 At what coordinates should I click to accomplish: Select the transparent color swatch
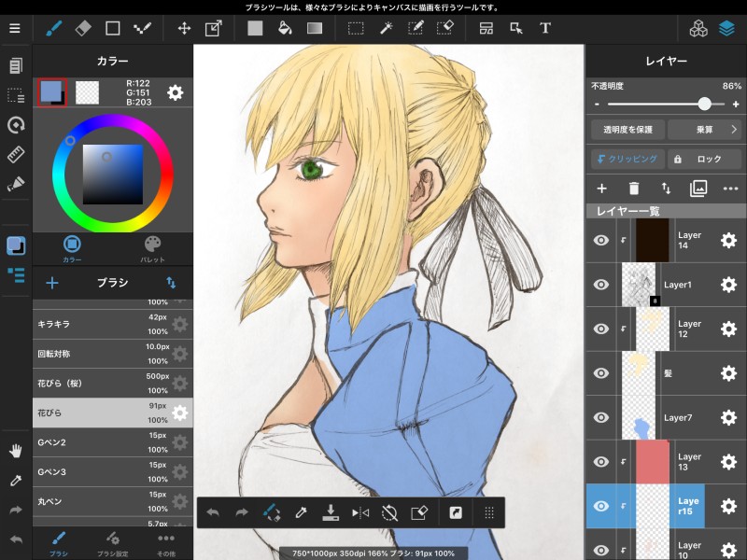click(x=88, y=92)
